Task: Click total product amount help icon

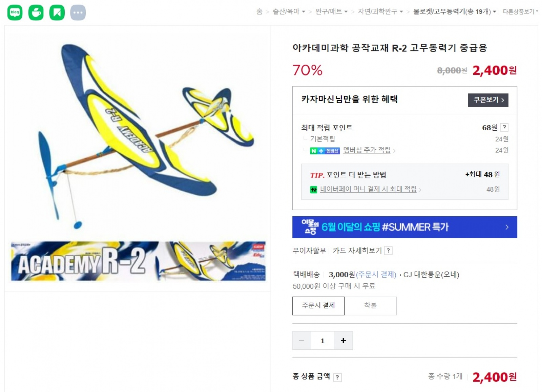Action: pos(337,377)
